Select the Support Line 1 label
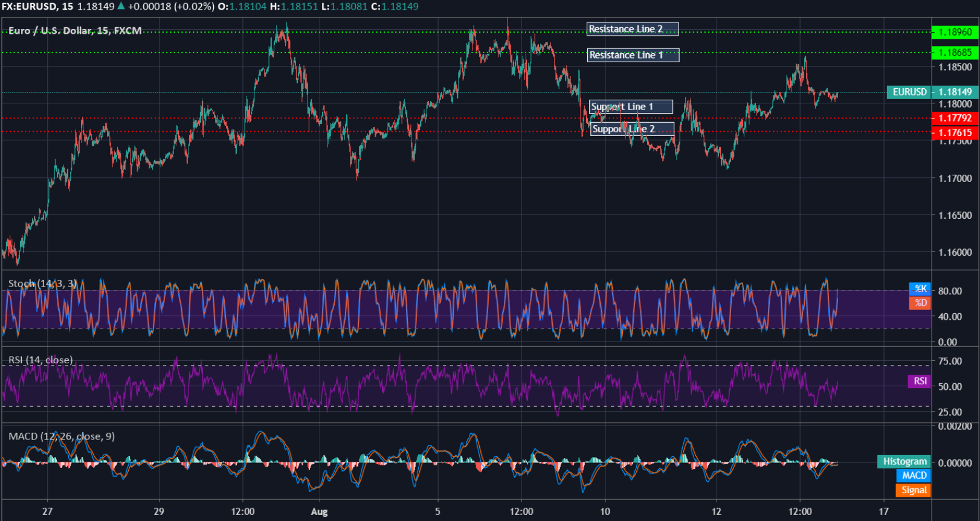 (631, 107)
